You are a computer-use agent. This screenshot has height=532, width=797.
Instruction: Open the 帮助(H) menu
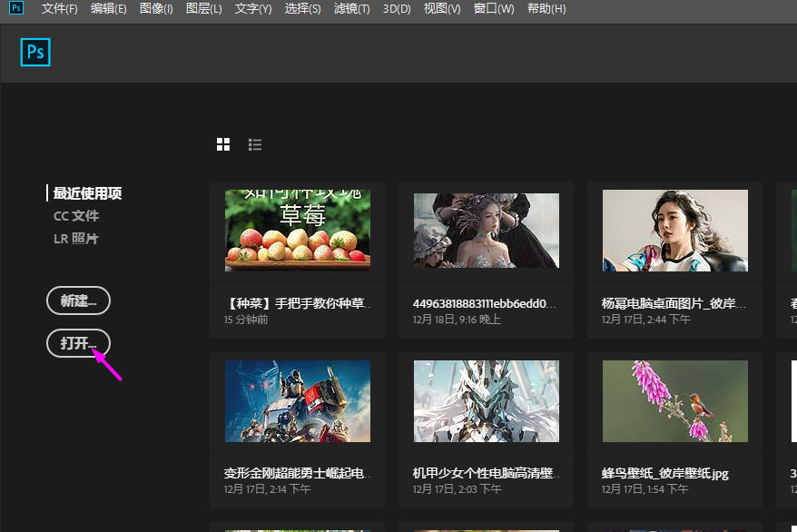click(x=546, y=9)
